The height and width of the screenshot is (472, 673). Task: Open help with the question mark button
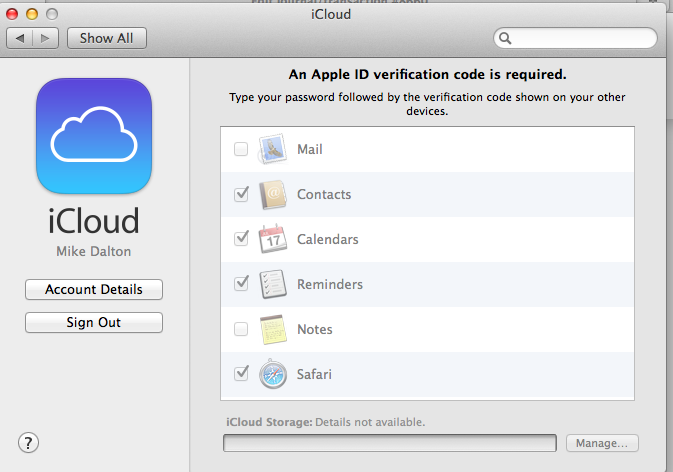coord(28,442)
